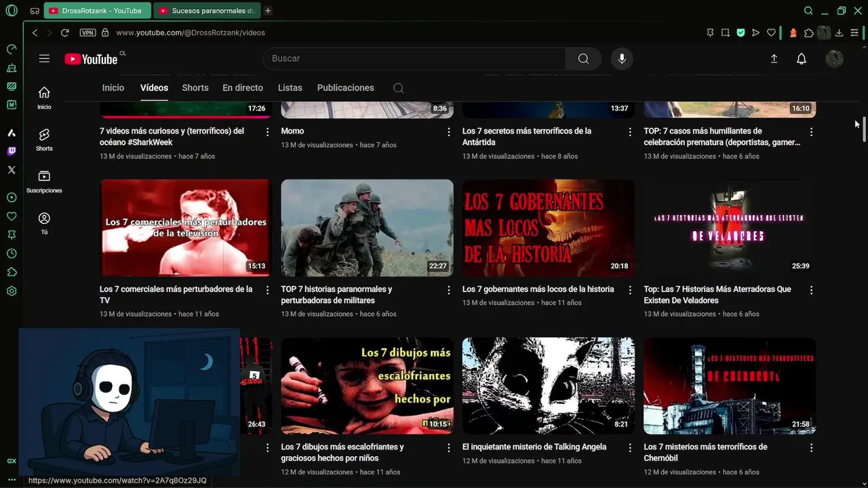
Task: Open Twitch in the Opera sidebar
Action: [x=12, y=151]
